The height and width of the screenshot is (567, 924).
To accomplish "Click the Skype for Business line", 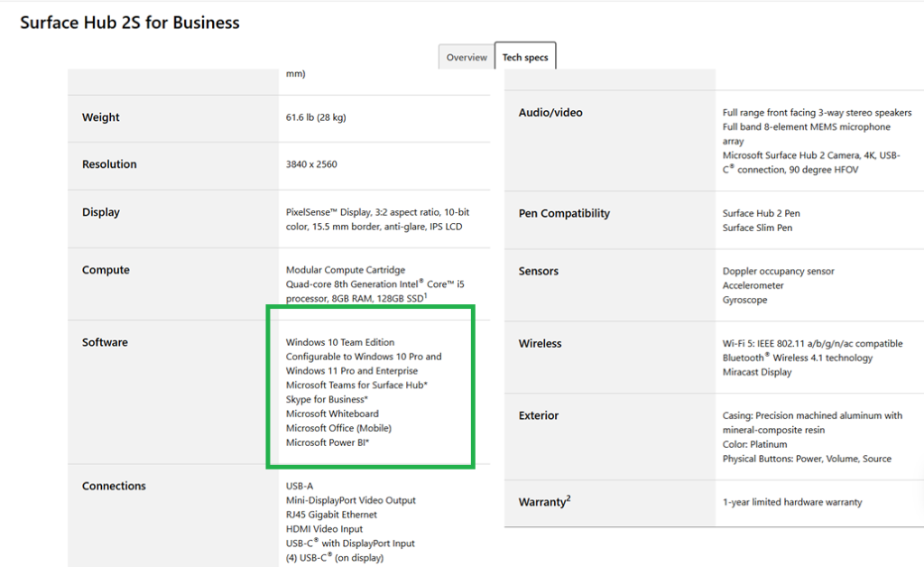I will point(327,400).
